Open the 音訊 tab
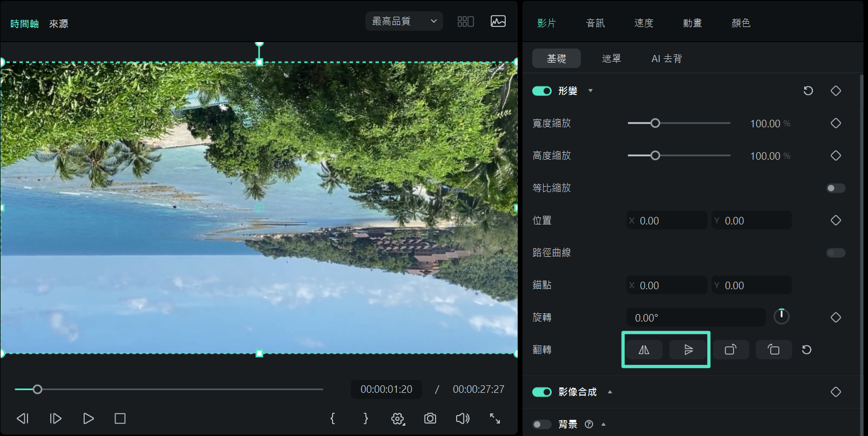The height and width of the screenshot is (436, 868). click(595, 23)
